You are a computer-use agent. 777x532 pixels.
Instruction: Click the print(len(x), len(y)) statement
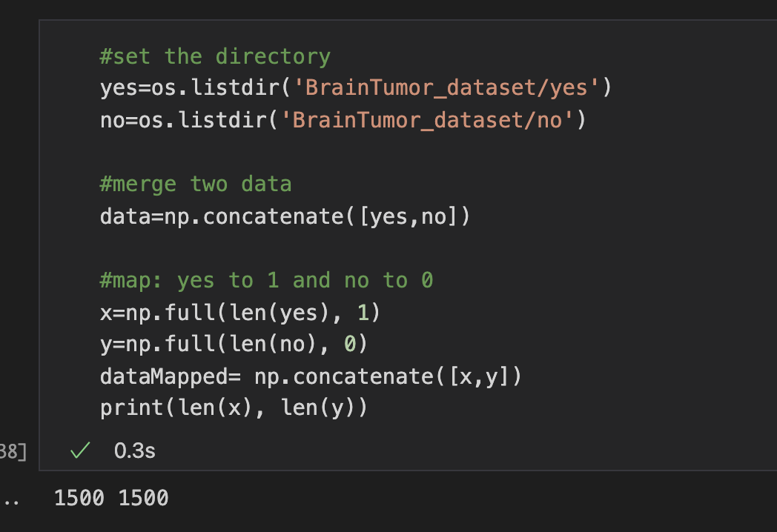pos(234,408)
